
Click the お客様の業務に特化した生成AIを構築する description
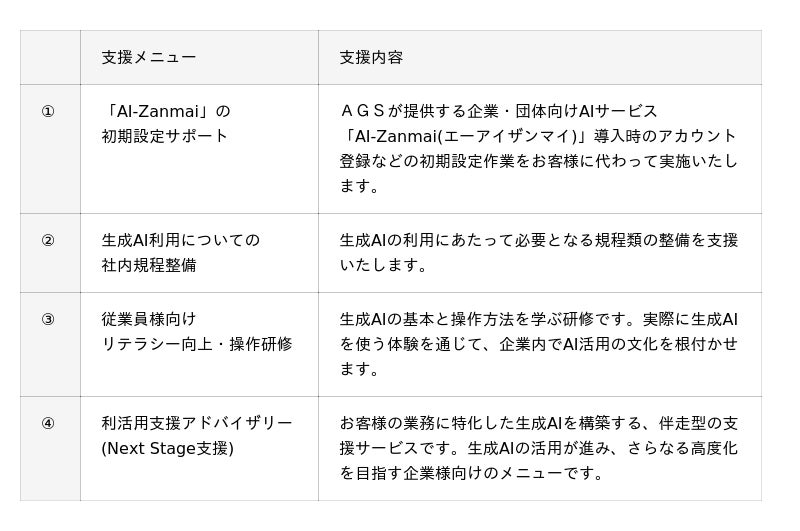pyautogui.click(x=538, y=423)
